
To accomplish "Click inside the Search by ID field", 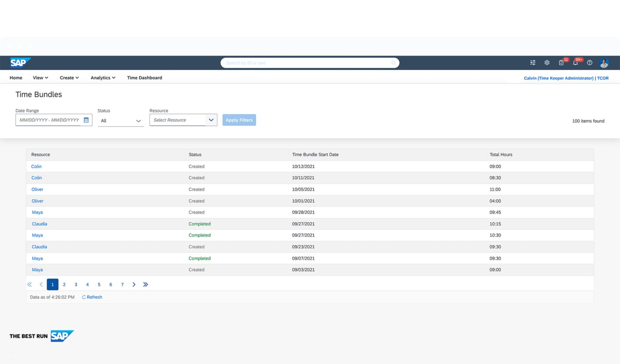I will [310, 63].
